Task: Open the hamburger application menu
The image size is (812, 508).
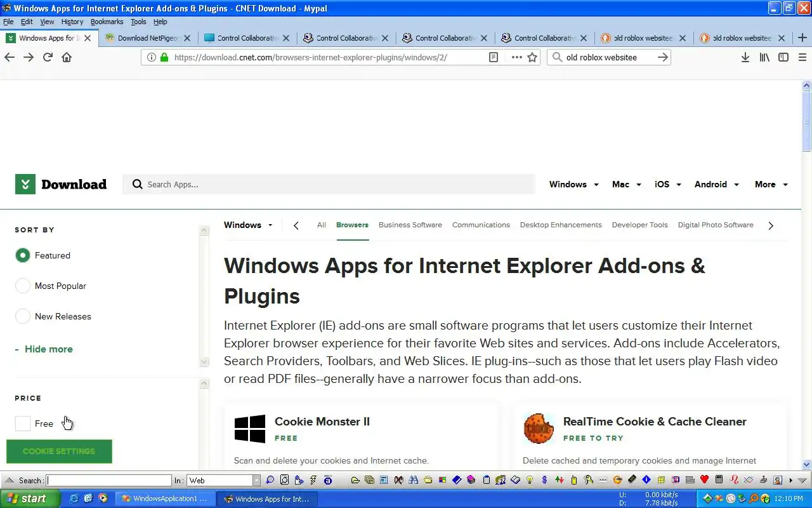Action: click(x=802, y=57)
